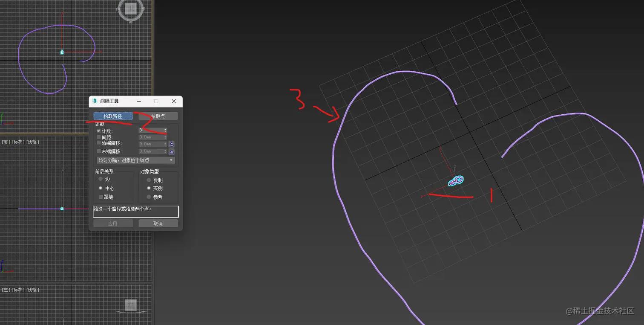Enable the 跟随 (Follow) checkbox
The width and height of the screenshot is (644, 325).
coord(101,197)
